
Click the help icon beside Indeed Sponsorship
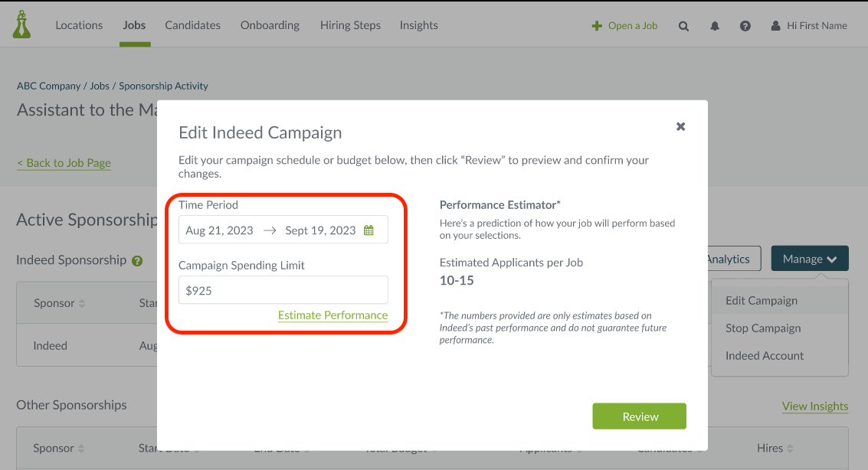coord(136,260)
